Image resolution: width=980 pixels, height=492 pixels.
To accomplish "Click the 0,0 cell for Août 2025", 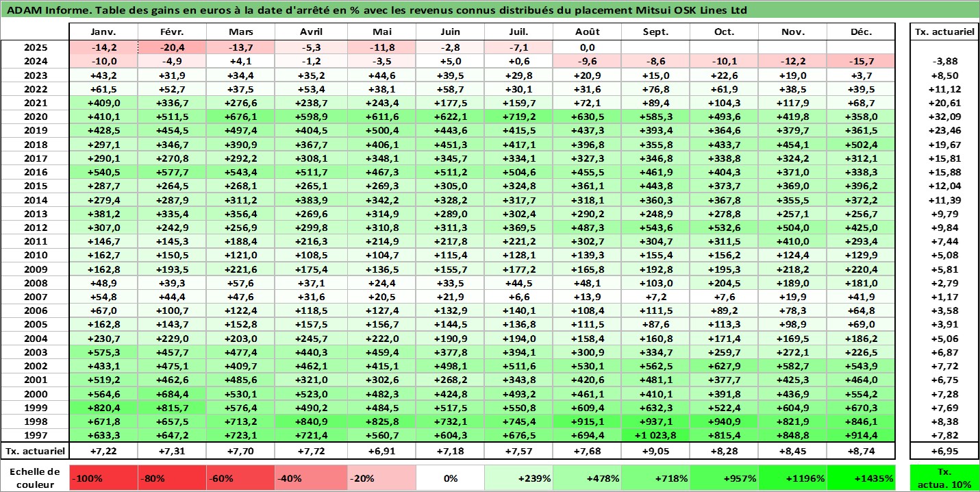I will (588, 47).
